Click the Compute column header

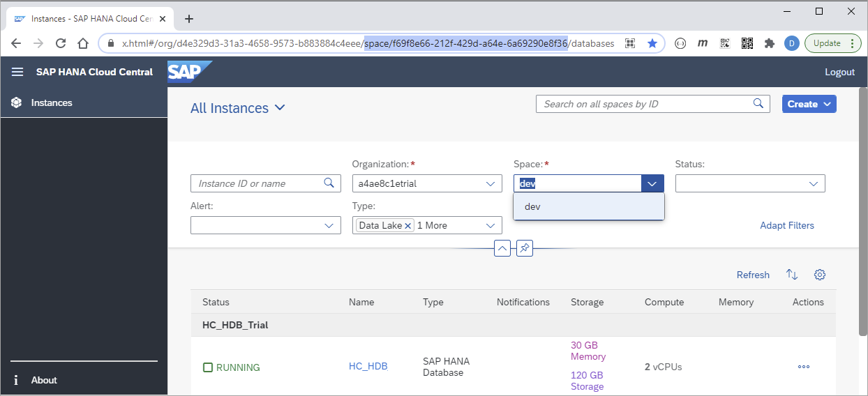[x=664, y=302]
